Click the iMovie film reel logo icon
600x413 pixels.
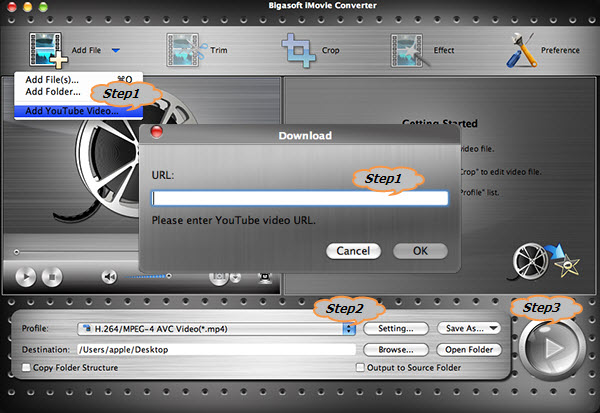coord(545,262)
